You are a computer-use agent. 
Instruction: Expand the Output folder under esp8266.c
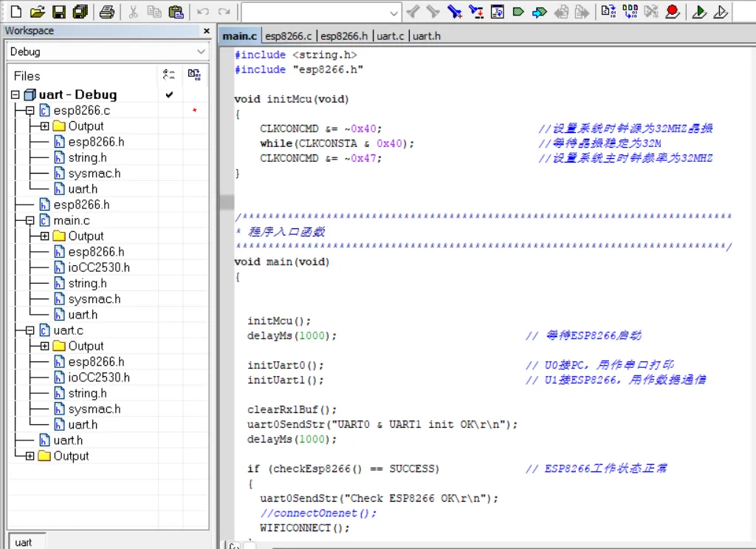45,126
